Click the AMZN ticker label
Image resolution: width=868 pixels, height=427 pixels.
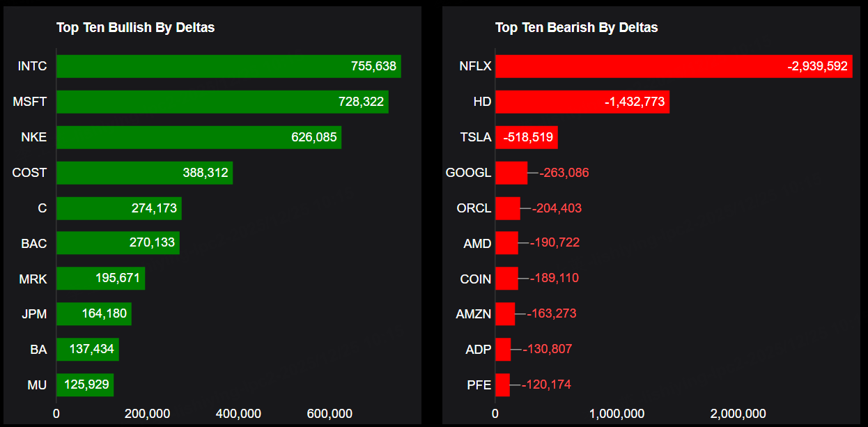pos(473,314)
